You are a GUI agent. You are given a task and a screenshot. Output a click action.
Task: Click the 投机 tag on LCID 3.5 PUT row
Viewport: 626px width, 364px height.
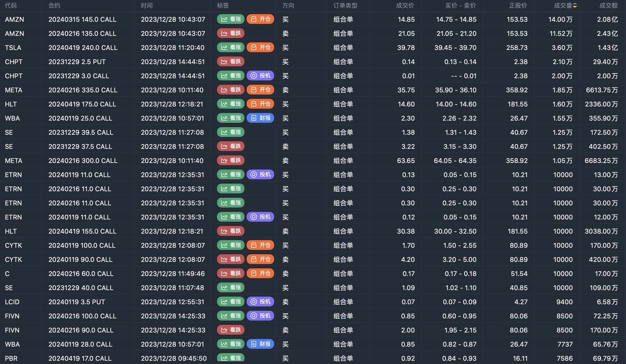(x=260, y=302)
